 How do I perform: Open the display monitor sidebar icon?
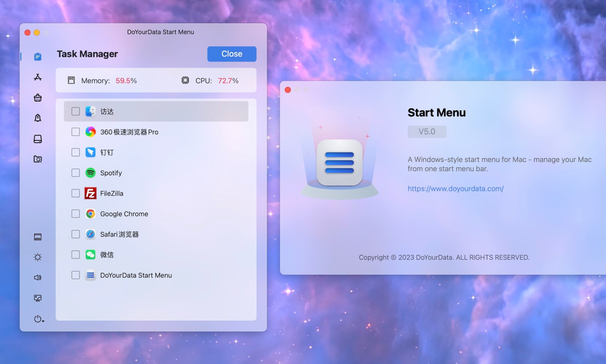pos(38,298)
